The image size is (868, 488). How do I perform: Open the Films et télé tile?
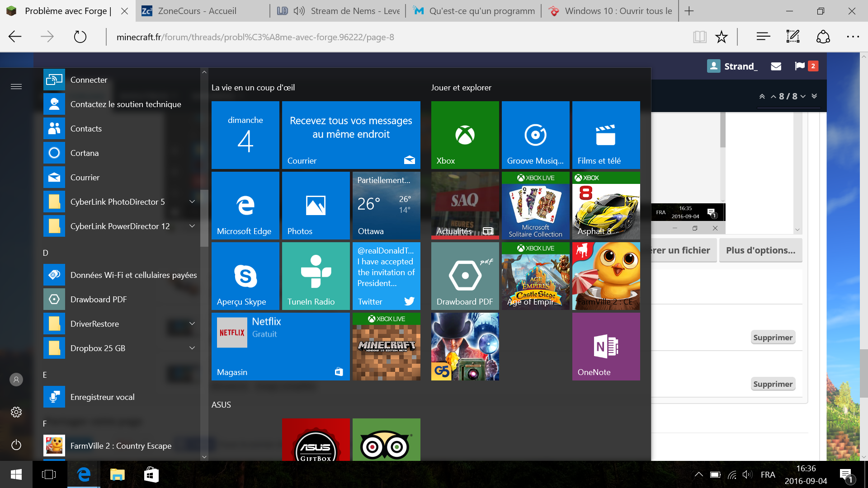pos(606,135)
